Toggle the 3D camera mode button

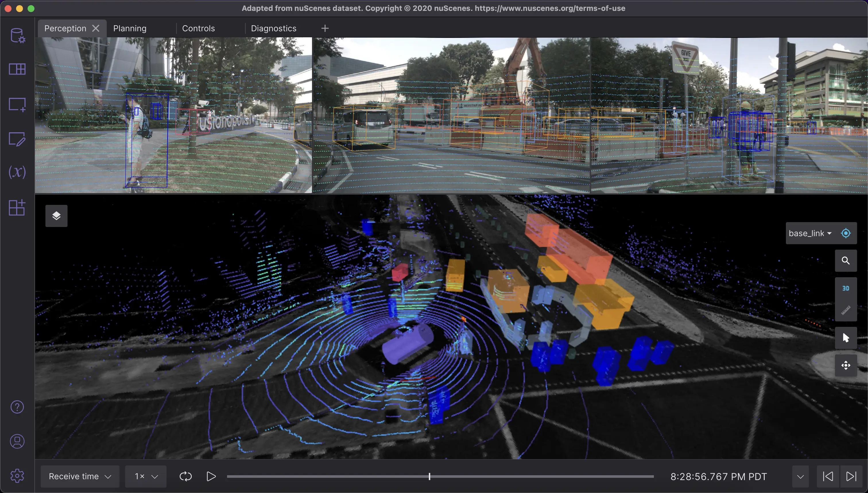click(x=846, y=288)
